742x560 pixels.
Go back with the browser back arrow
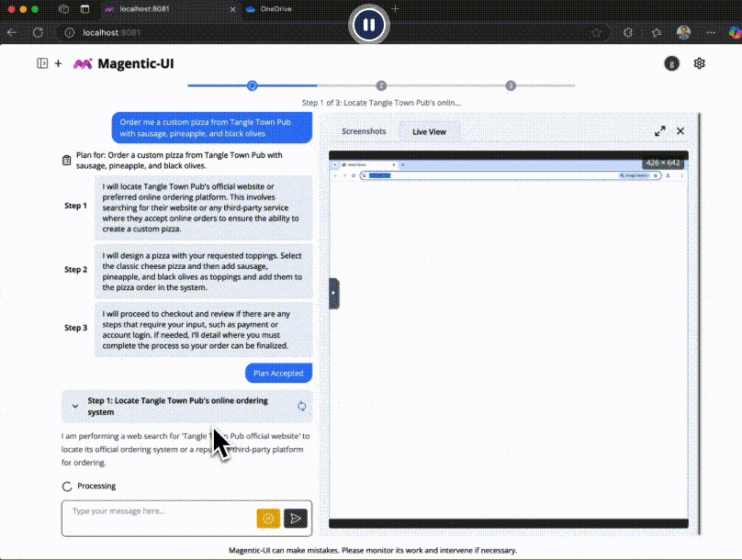(x=12, y=33)
